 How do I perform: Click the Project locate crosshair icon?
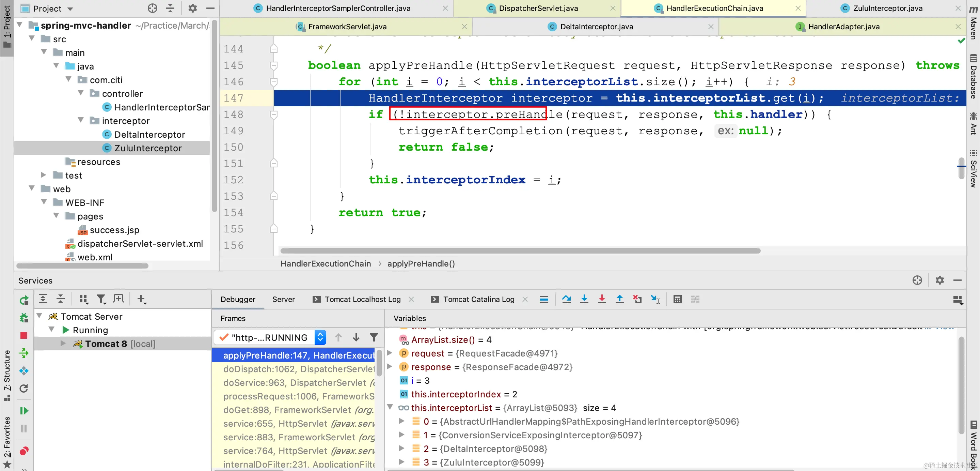153,8
